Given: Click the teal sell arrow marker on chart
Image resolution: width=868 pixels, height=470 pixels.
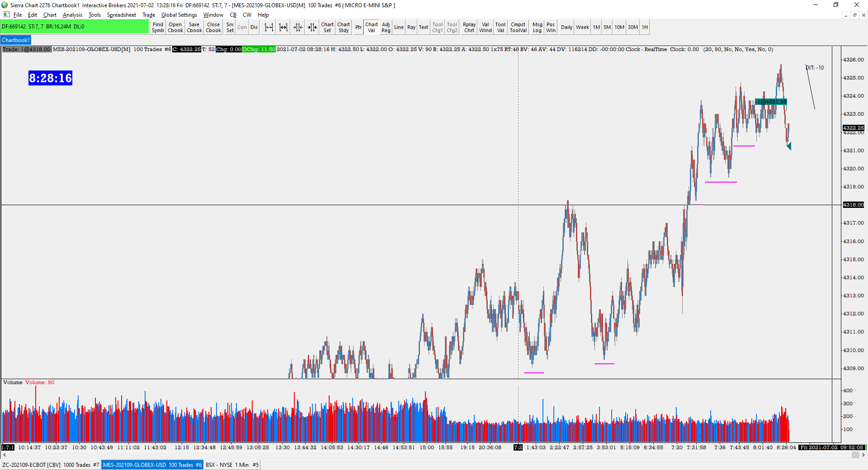Looking at the screenshot, I should click(789, 146).
